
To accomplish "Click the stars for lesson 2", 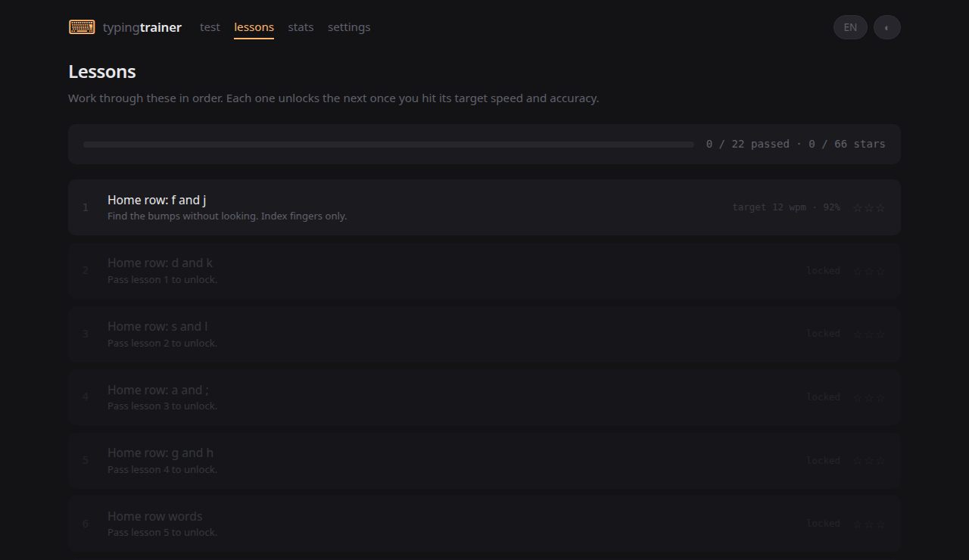I will (869, 271).
